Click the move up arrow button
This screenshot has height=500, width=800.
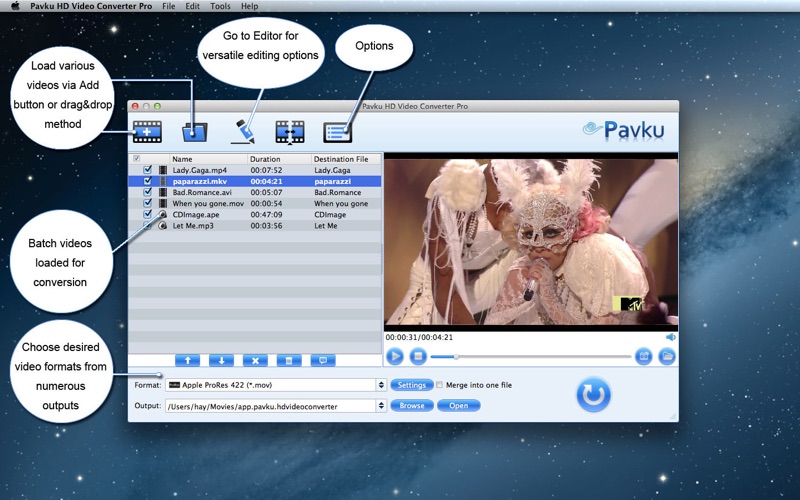tap(188, 361)
